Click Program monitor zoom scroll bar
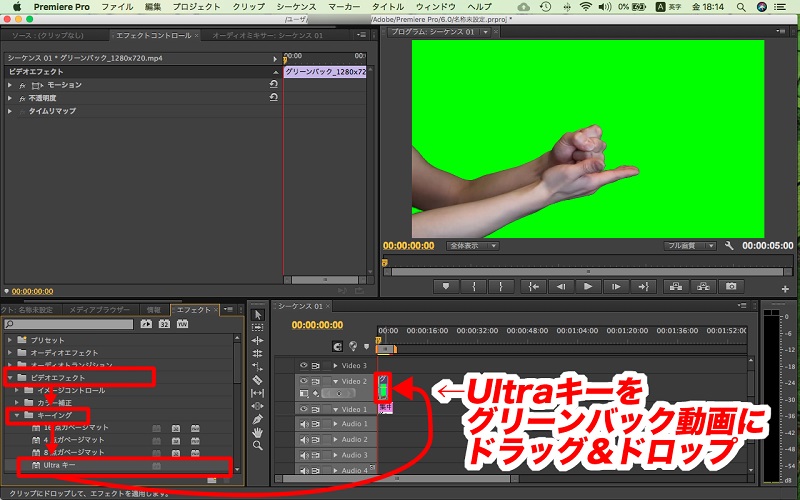 pos(588,272)
